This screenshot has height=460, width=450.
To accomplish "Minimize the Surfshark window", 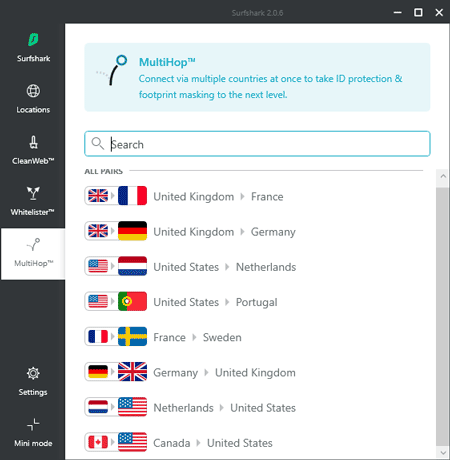I will click(x=397, y=13).
